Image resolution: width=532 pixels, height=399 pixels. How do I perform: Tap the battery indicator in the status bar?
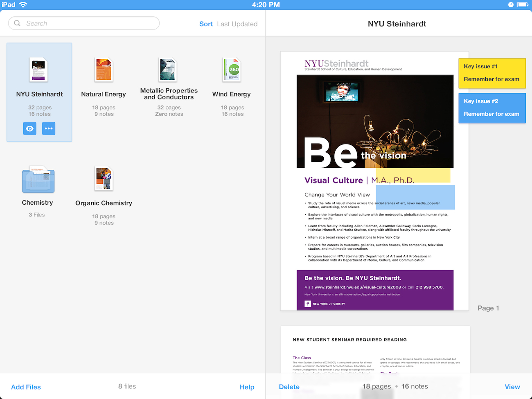[x=523, y=5]
